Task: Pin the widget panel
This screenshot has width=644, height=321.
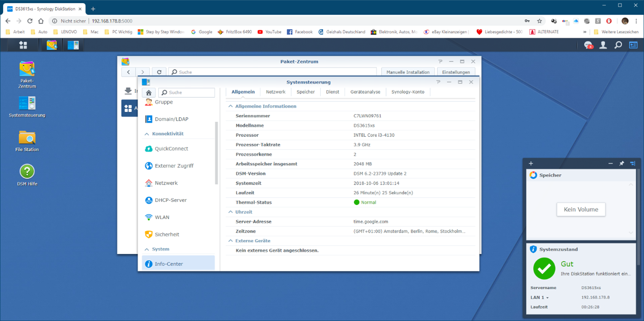Action: coord(622,163)
